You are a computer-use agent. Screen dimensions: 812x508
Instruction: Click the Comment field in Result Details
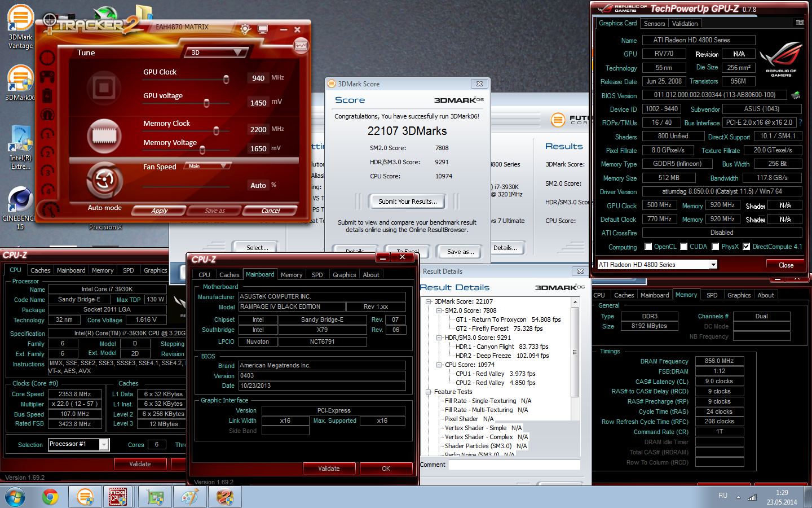[x=514, y=465]
